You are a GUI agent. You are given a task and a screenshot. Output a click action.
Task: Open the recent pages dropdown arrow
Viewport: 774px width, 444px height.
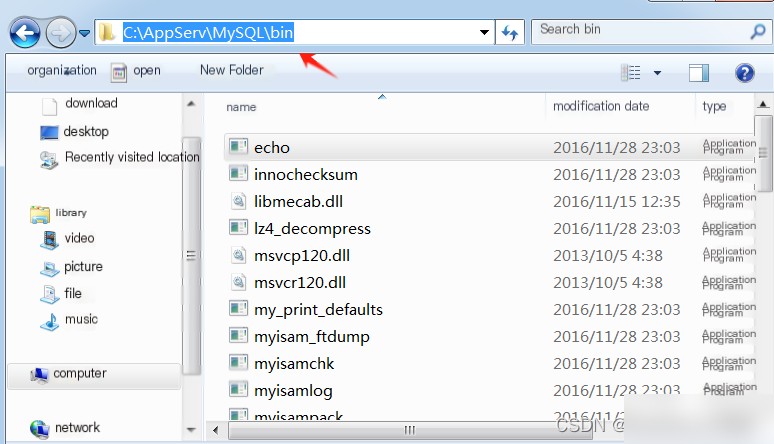click(x=85, y=34)
